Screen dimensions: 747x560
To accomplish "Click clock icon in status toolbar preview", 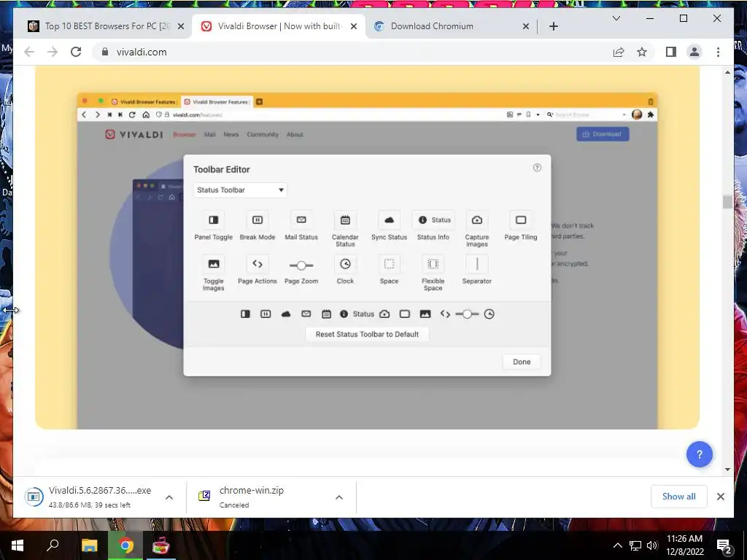I will [489, 314].
